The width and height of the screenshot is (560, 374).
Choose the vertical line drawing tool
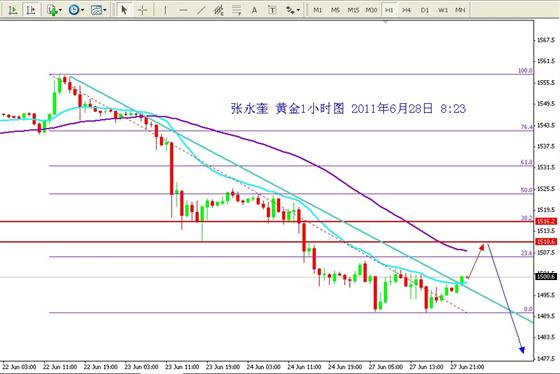165,10
